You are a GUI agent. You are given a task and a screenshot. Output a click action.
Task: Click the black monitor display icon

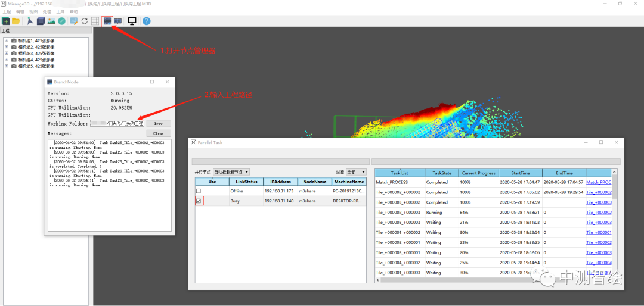pos(132,21)
